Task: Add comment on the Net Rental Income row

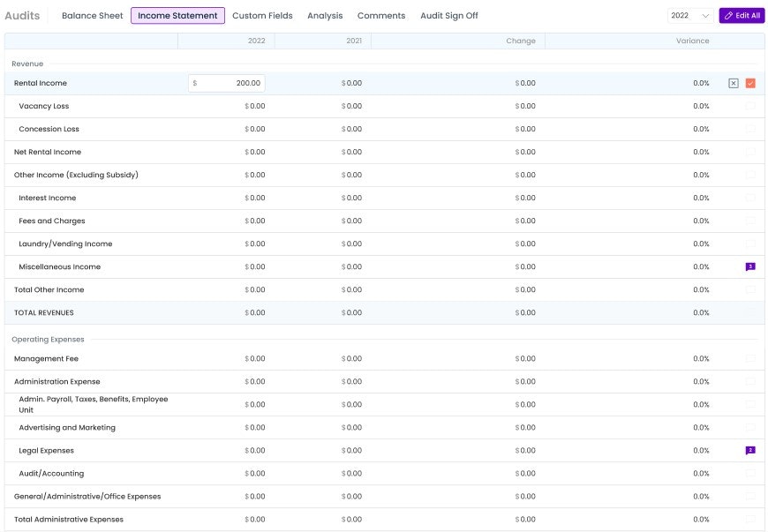Action: [x=750, y=153]
